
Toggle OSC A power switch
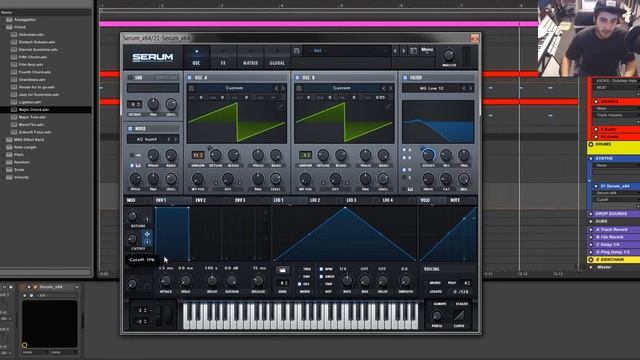pyautogui.click(x=189, y=77)
